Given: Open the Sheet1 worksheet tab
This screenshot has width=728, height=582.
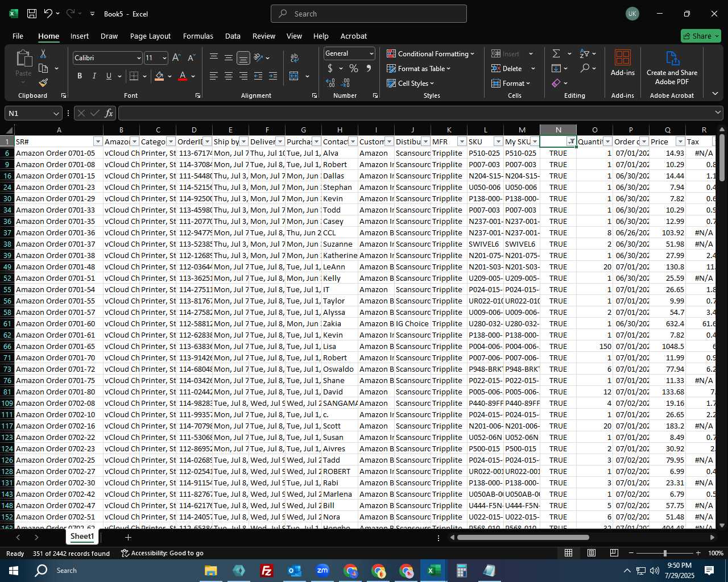Looking at the screenshot, I should coord(82,537).
